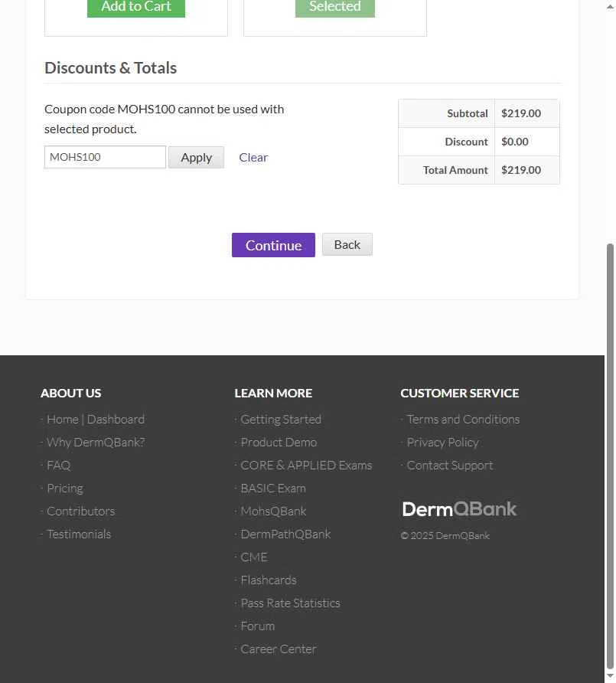This screenshot has width=616, height=683.
Task: Click the coupon code input field
Action: coord(105,157)
